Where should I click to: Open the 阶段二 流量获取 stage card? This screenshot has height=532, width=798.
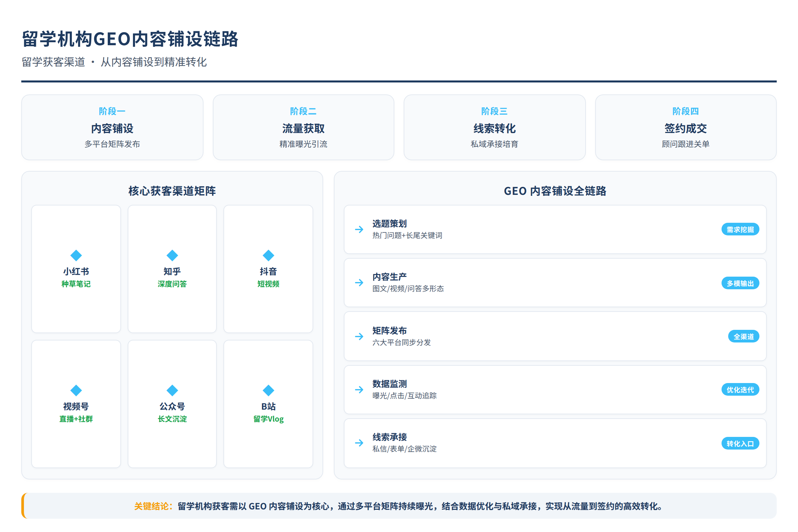point(303,127)
